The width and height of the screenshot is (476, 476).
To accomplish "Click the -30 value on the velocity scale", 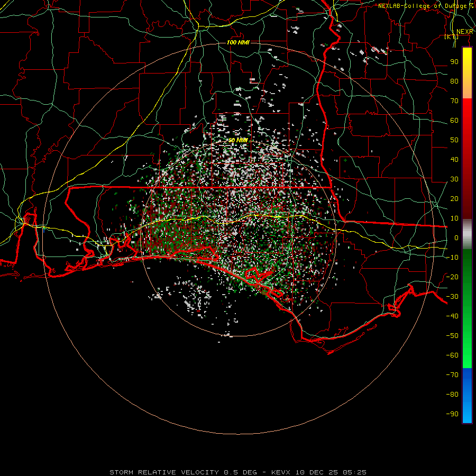I will (452, 297).
